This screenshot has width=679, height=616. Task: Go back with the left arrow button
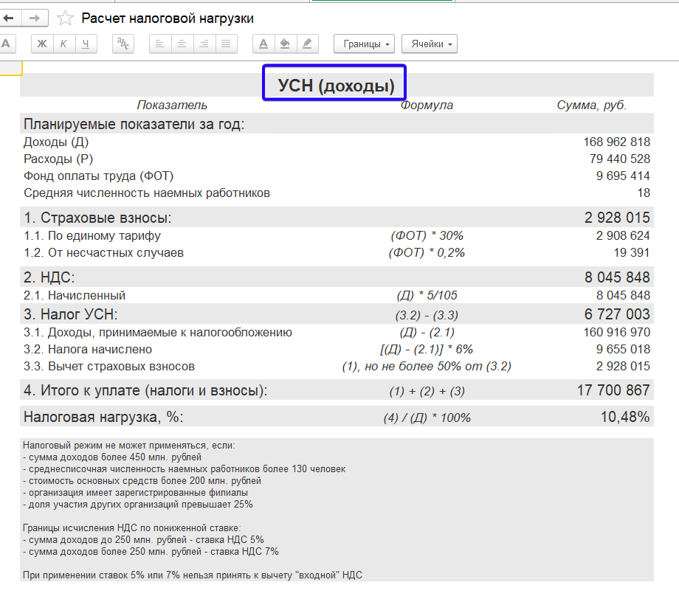coord(10,18)
